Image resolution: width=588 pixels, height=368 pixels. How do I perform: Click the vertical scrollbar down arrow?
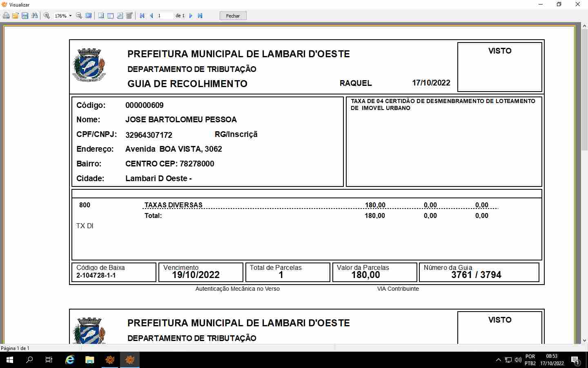click(584, 340)
